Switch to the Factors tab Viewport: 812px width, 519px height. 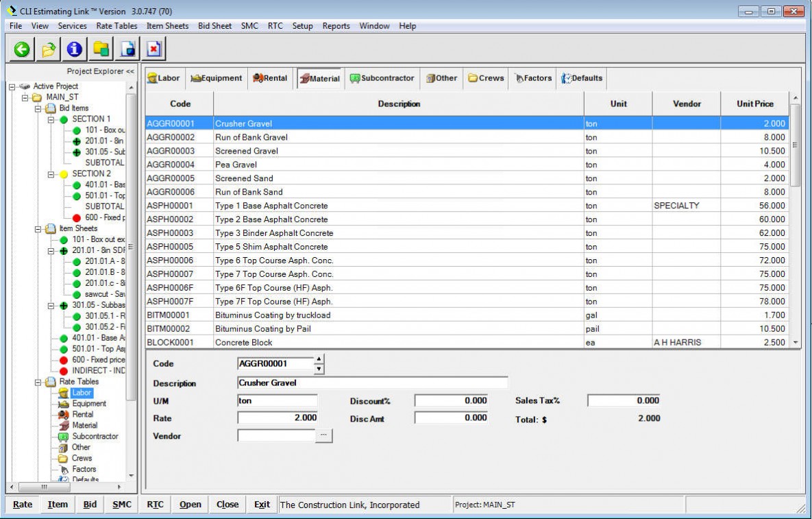[533, 78]
